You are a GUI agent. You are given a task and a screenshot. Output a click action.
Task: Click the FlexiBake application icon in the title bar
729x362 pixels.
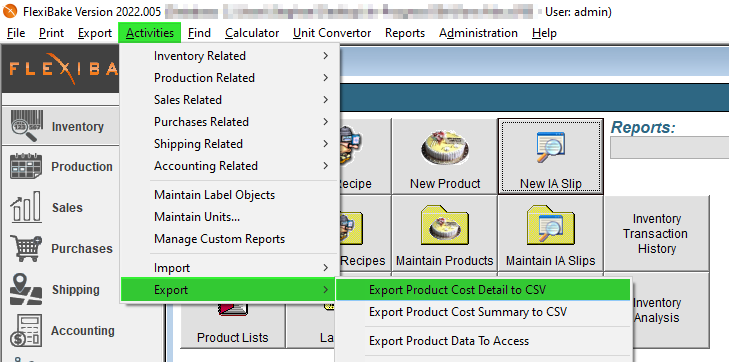pos(10,12)
